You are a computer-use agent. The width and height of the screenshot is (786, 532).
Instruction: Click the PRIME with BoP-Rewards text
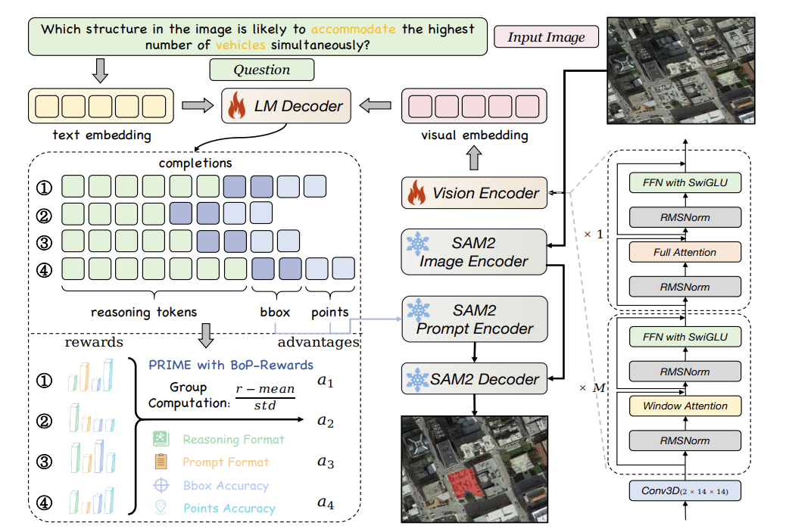point(230,365)
